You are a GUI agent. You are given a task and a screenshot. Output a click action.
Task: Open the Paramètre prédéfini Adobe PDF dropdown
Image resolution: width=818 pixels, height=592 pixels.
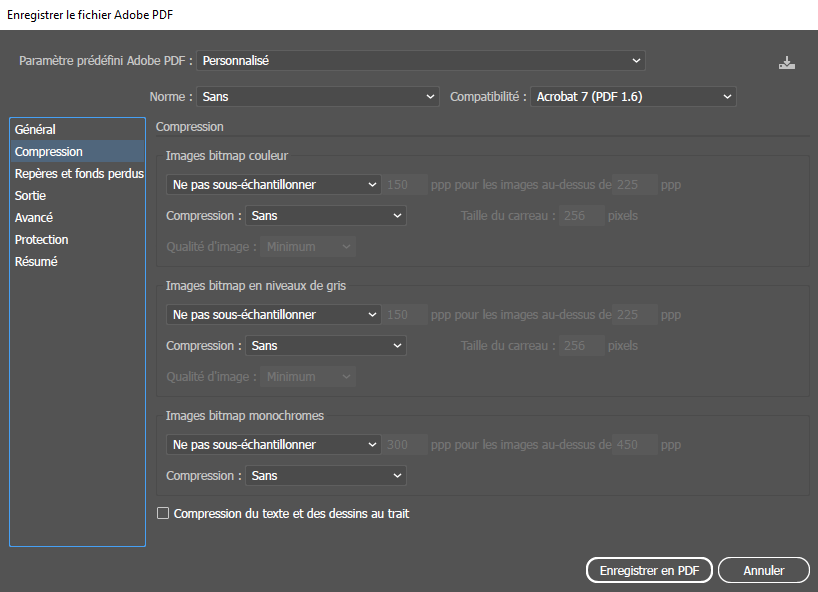(421, 61)
